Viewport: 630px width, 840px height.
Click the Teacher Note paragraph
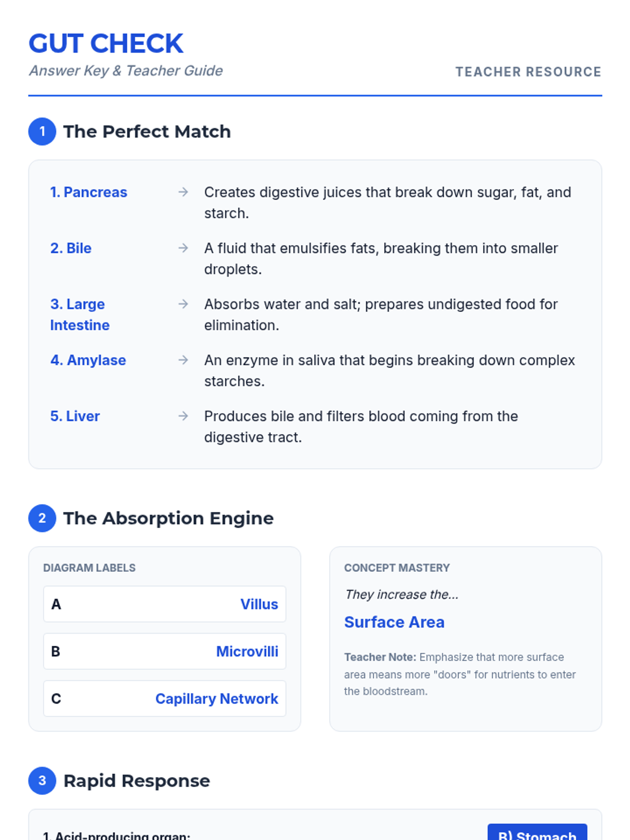coord(460,674)
